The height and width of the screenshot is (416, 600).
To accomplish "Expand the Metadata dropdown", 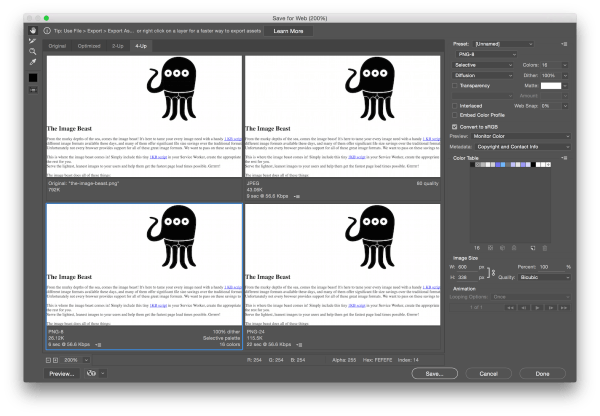I will [521, 147].
